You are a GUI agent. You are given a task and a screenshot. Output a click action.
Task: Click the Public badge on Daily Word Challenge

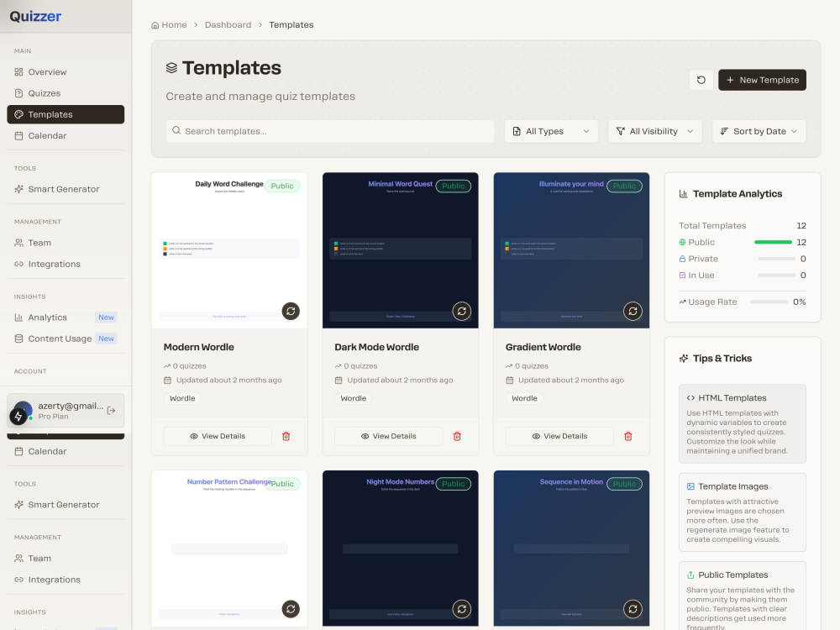pyautogui.click(x=282, y=186)
